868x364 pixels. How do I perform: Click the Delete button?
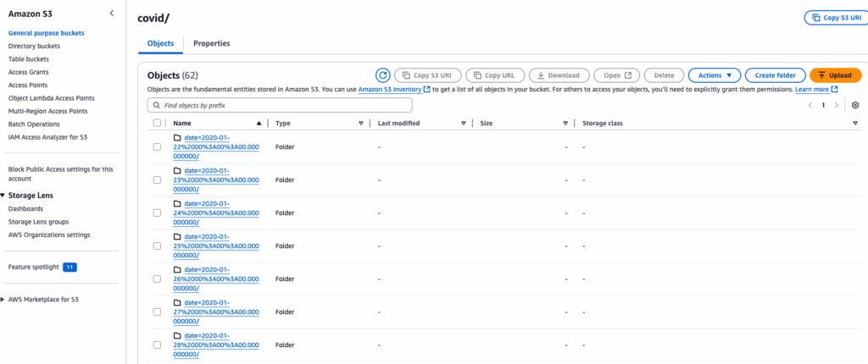664,75
